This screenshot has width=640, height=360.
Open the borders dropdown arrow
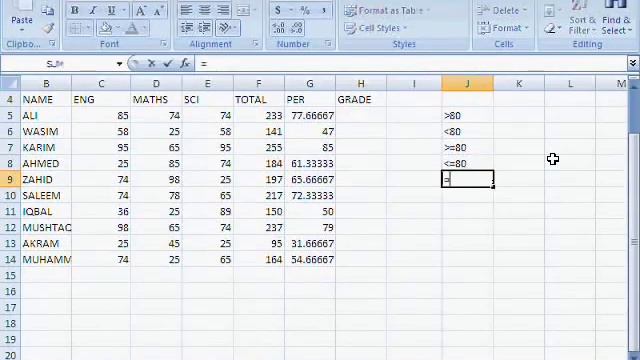(89, 28)
